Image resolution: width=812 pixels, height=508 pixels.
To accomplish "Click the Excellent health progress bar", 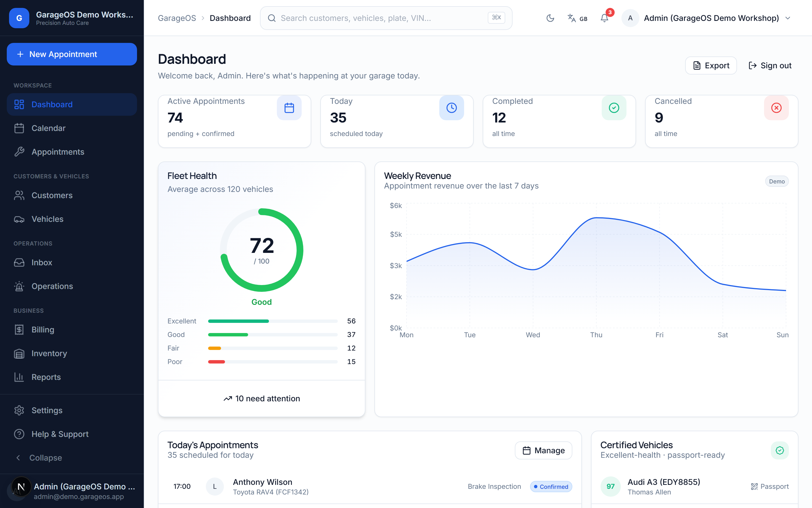I will point(272,321).
